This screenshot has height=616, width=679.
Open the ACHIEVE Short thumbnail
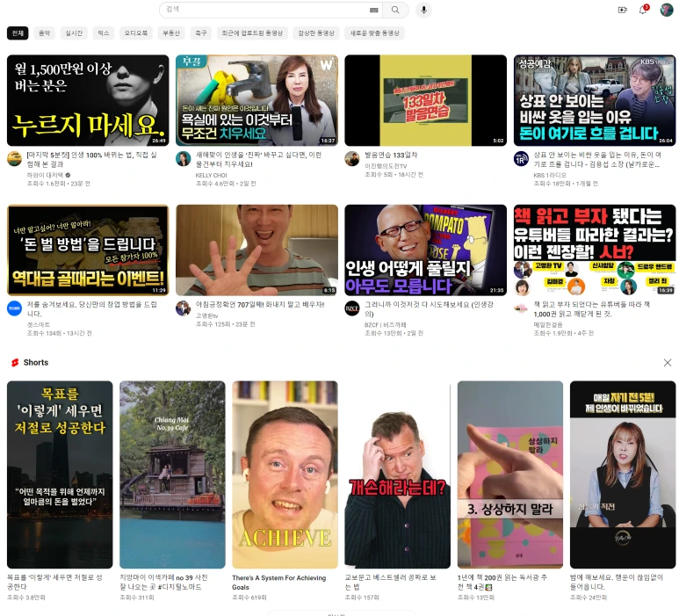point(285,475)
